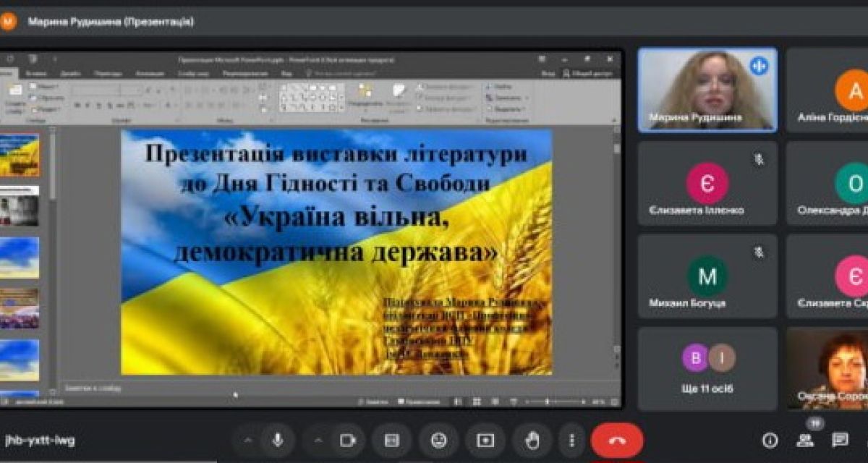868x463 pixels.
Task: Expand video settings chevron beside camera
Action: [318, 440]
